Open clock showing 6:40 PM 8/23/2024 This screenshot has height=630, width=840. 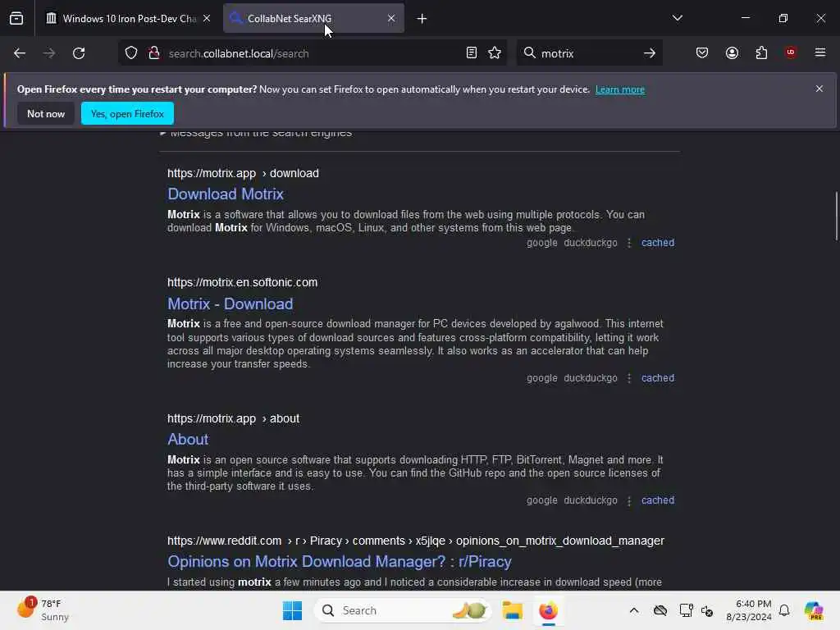748,610
